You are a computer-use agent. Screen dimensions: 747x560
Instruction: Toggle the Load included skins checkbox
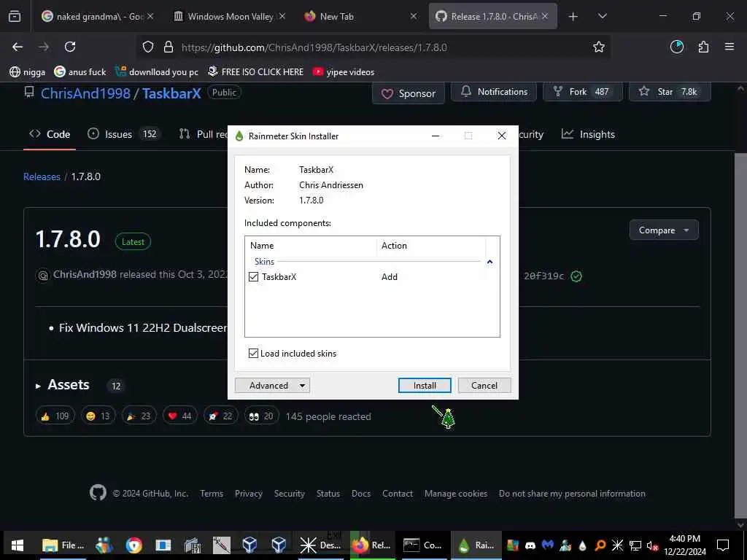coord(253,354)
